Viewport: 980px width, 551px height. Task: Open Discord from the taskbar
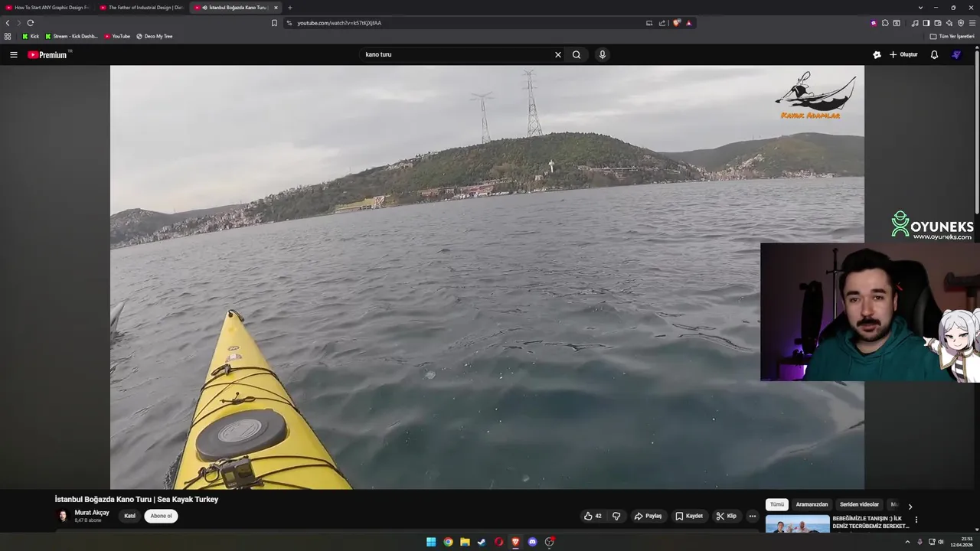532,542
